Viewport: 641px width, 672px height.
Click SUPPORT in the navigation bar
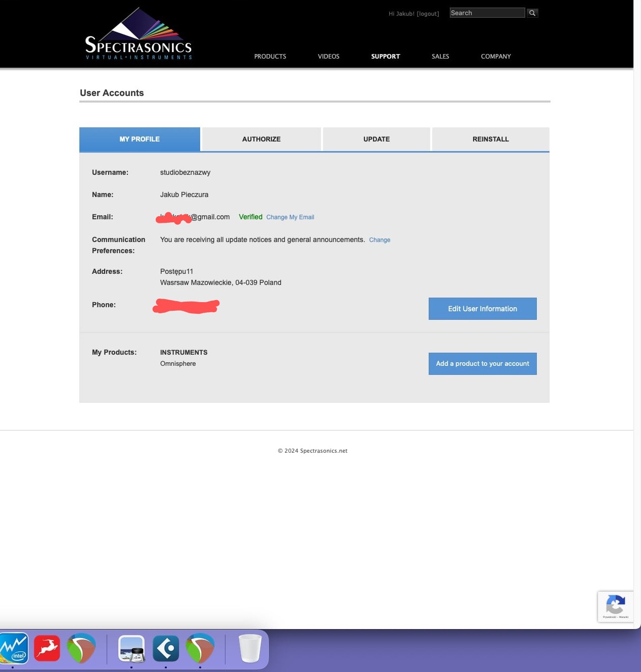click(385, 57)
